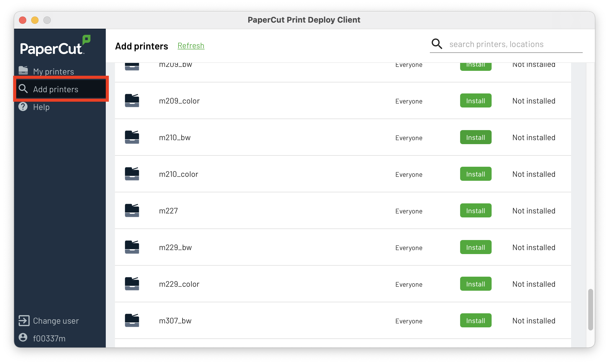Viewport: 609px width, 364px height.
Task: Install the m210_color printer
Action: click(475, 174)
